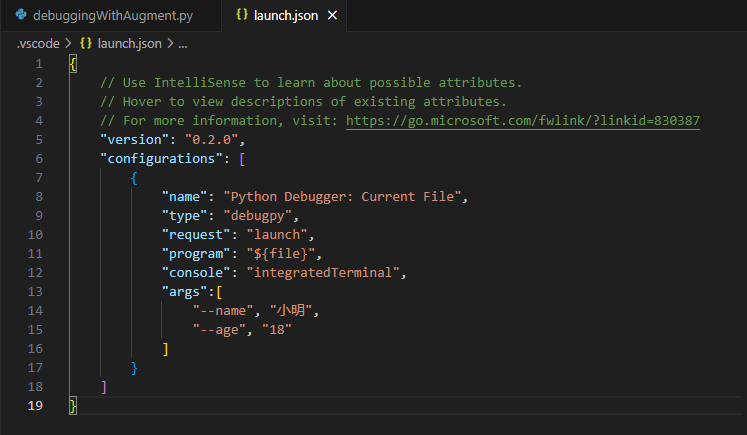Click the "request" key
Screen dimensions: 747x435
pyautogui.click(x=196, y=235)
